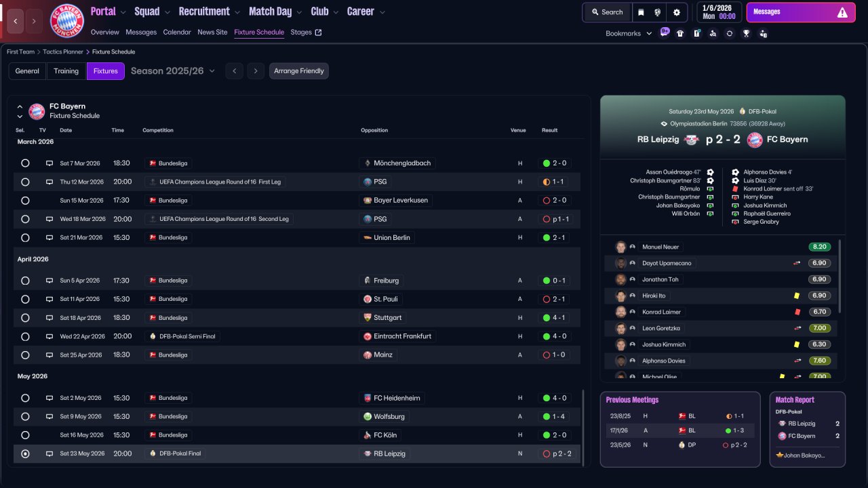Expand the Recruitment menu chevron
This screenshot has width=868, height=488.
click(237, 12)
